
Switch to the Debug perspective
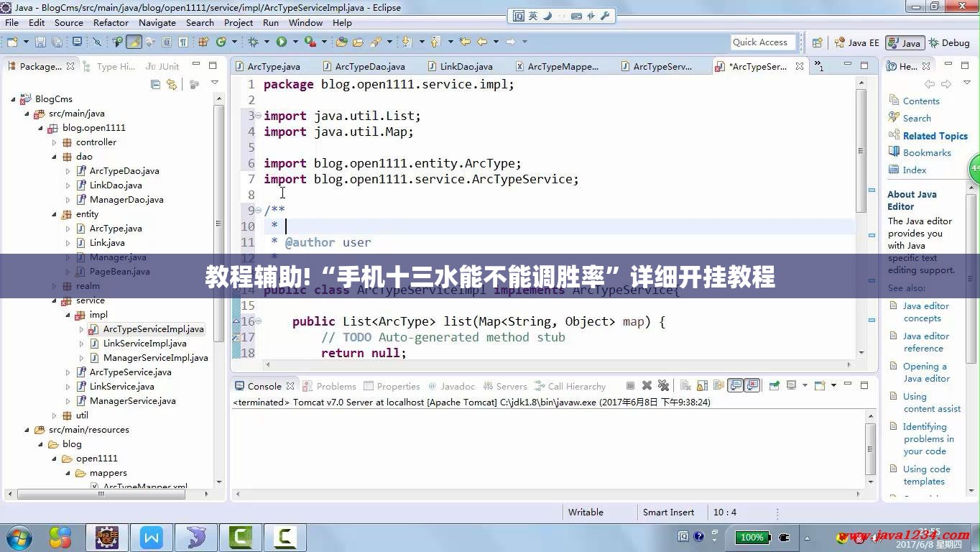pos(948,42)
